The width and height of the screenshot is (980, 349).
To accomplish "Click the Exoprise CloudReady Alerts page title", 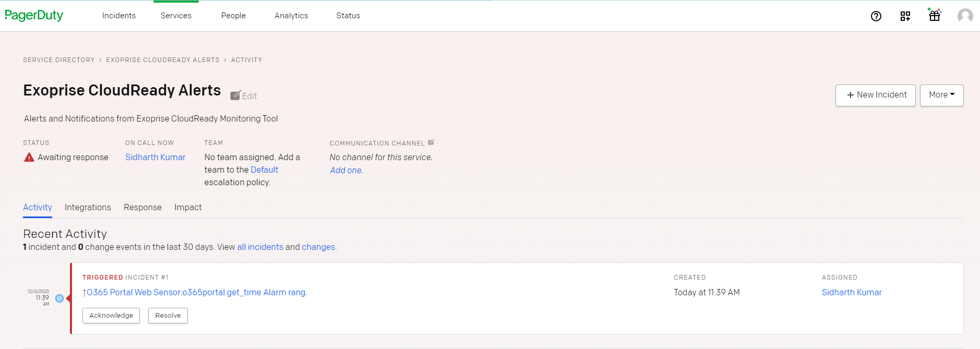I will (x=122, y=90).
